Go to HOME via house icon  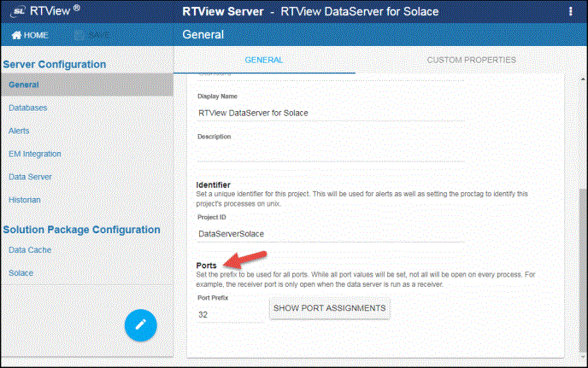[x=15, y=35]
